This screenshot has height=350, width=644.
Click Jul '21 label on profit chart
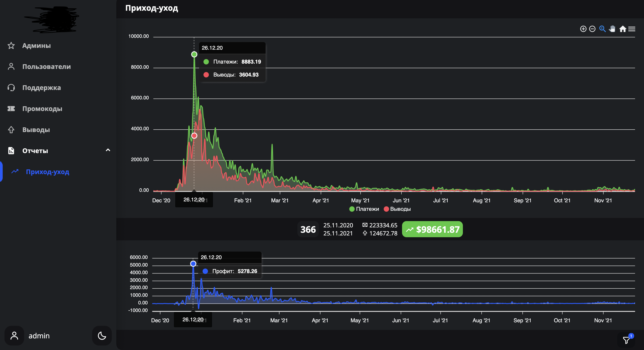tap(440, 320)
